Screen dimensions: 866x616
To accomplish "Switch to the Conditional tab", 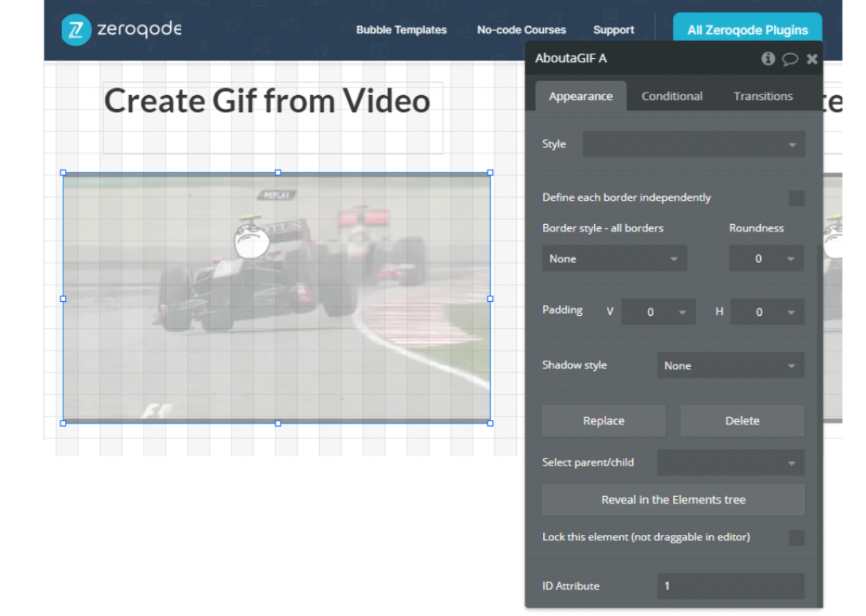I will coord(672,96).
